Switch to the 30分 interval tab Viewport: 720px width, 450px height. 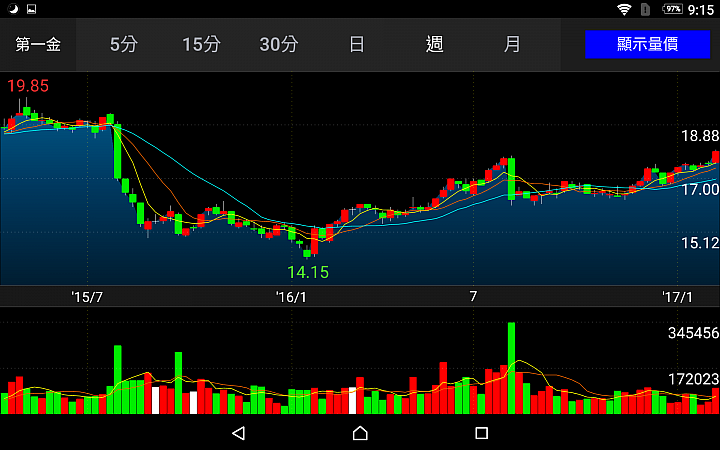pos(279,45)
